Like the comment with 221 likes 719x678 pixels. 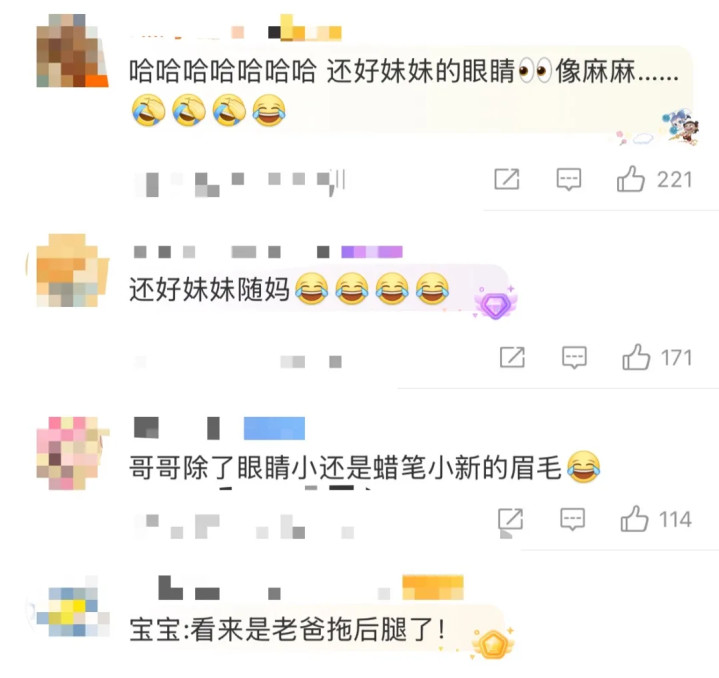[631, 179]
